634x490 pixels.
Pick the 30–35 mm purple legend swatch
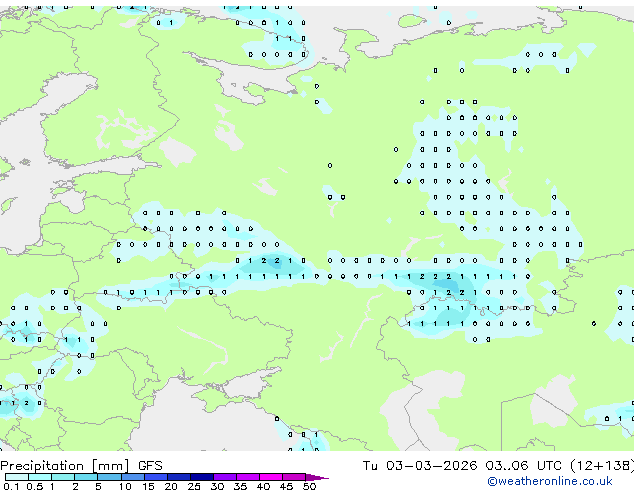click(x=225, y=477)
